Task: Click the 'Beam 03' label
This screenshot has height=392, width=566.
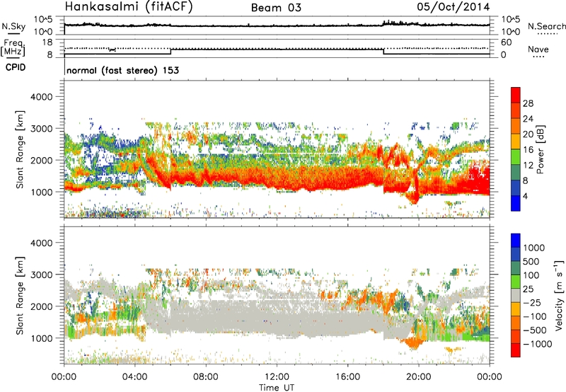Action: pyautogui.click(x=276, y=8)
